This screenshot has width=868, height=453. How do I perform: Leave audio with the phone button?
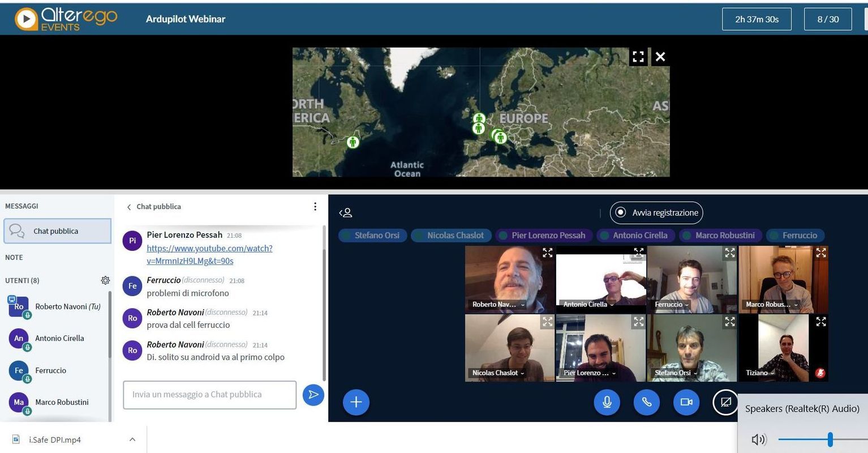[646, 402]
